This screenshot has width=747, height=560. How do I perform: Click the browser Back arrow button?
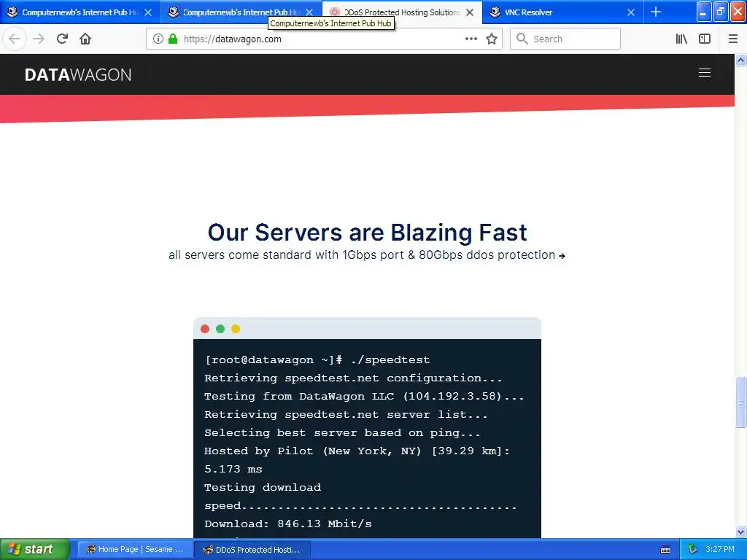(15, 39)
